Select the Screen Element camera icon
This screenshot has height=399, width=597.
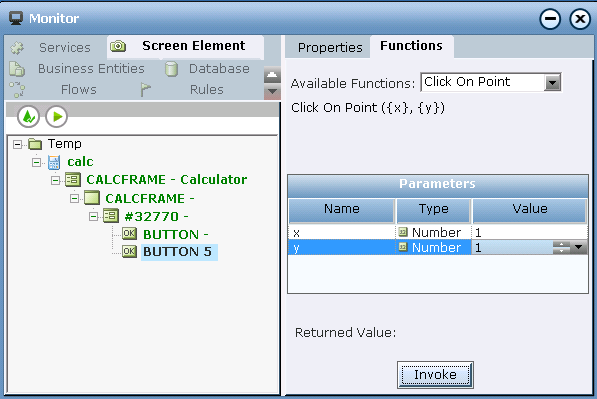118,46
